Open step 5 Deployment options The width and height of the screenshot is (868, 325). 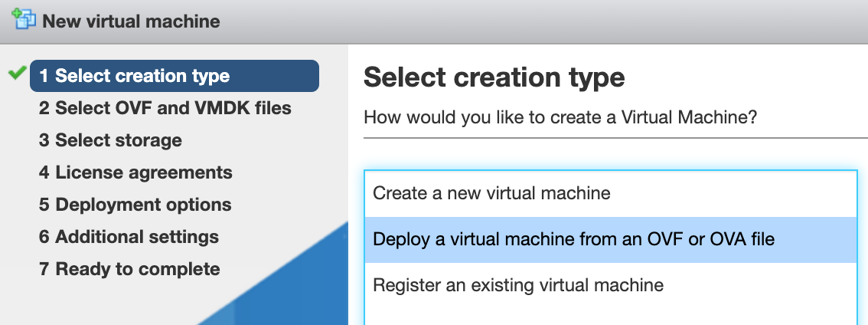(135, 204)
